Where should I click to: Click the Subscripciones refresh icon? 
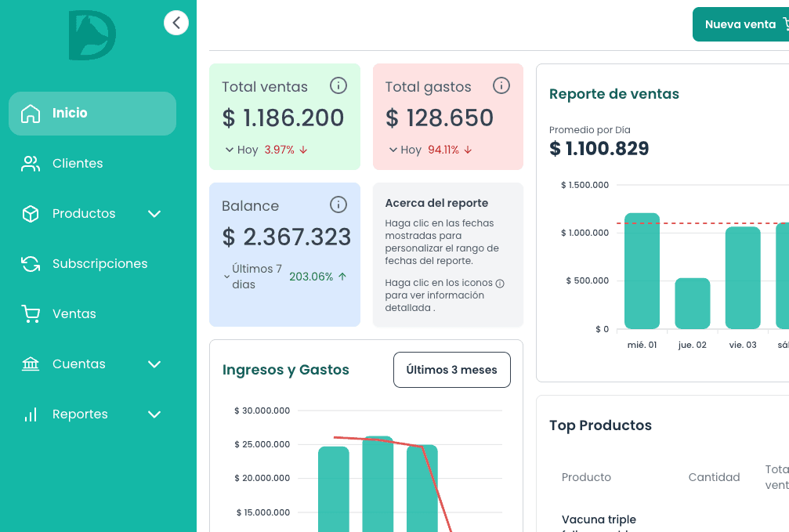pyautogui.click(x=31, y=264)
